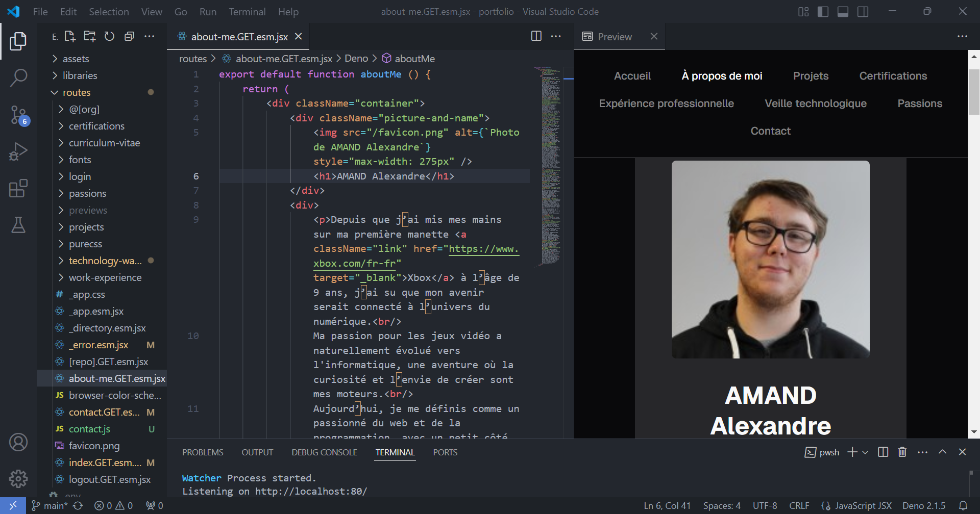This screenshot has height=514, width=980.
Task: Split the editor to the right
Action: point(536,36)
